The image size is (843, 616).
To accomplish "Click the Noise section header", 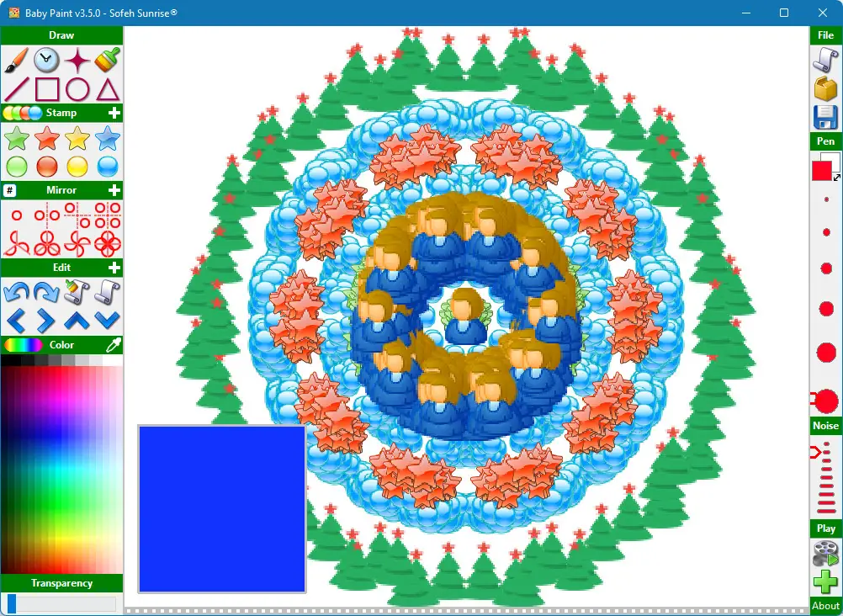I will point(825,426).
